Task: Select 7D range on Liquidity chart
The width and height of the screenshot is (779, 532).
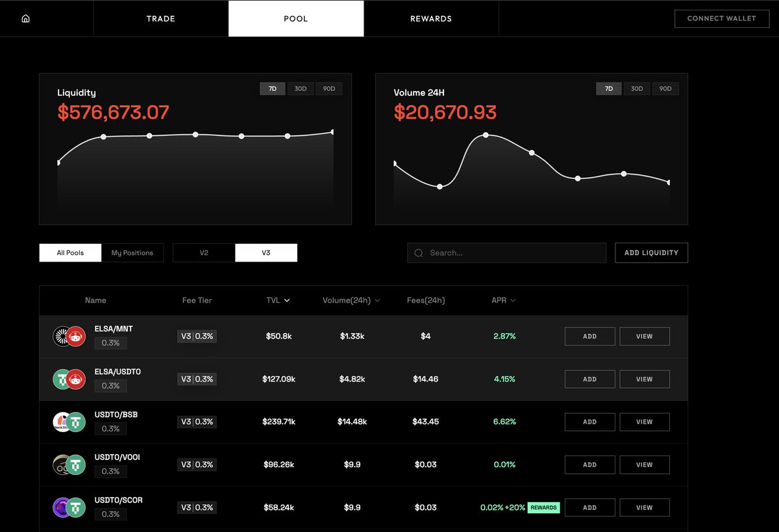Action: [x=273, y=88]
